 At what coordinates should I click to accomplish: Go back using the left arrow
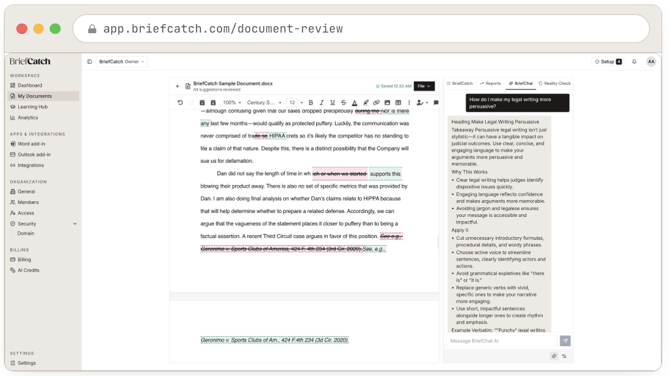(178, 86)
